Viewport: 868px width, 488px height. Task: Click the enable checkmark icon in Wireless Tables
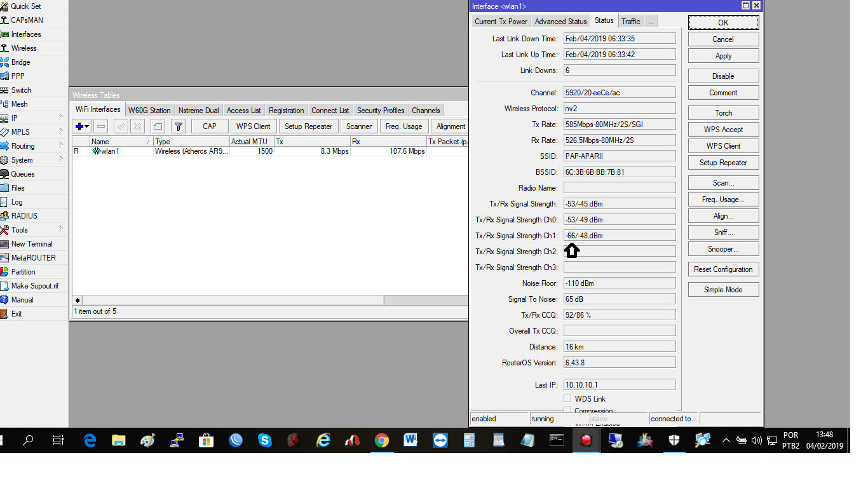click(x=121, y=126)
